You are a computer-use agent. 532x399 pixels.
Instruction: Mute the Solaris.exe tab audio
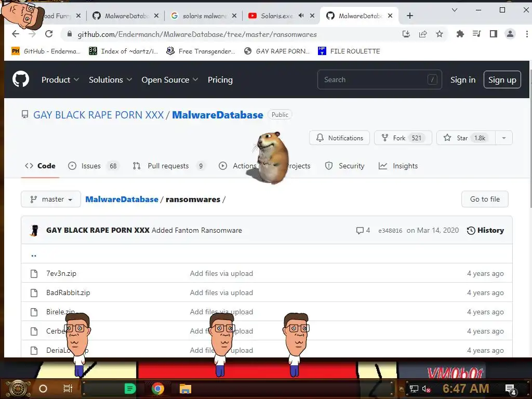coord(301,16)
